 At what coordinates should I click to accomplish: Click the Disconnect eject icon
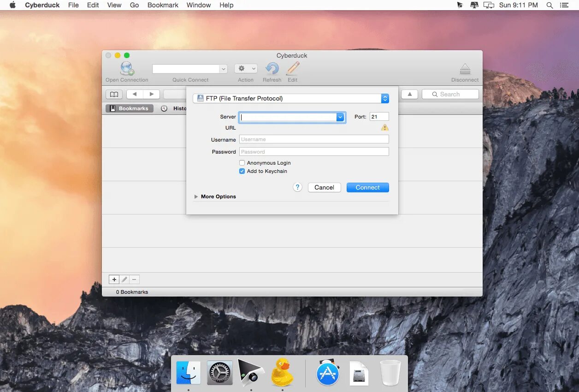(x=465, y=69)
